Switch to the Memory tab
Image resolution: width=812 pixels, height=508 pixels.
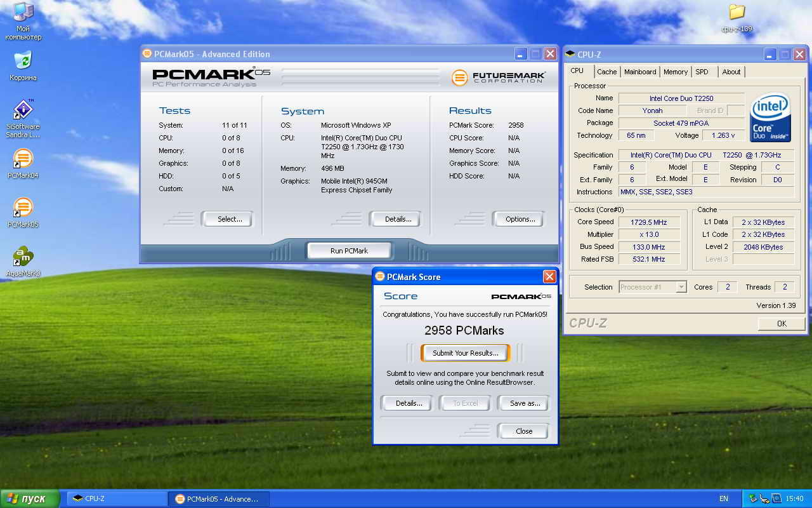click(x=676, y=72)
